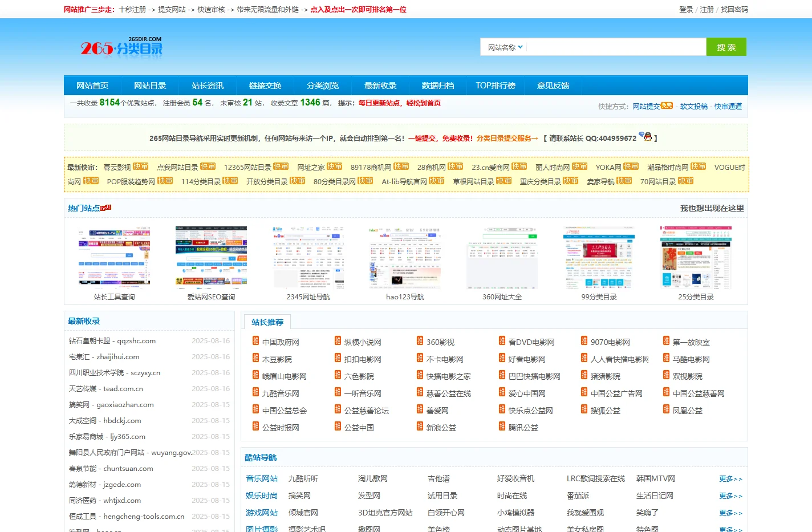
Task: Click the 快审 badge after 28商机网
Action: (x=456, y=166)
